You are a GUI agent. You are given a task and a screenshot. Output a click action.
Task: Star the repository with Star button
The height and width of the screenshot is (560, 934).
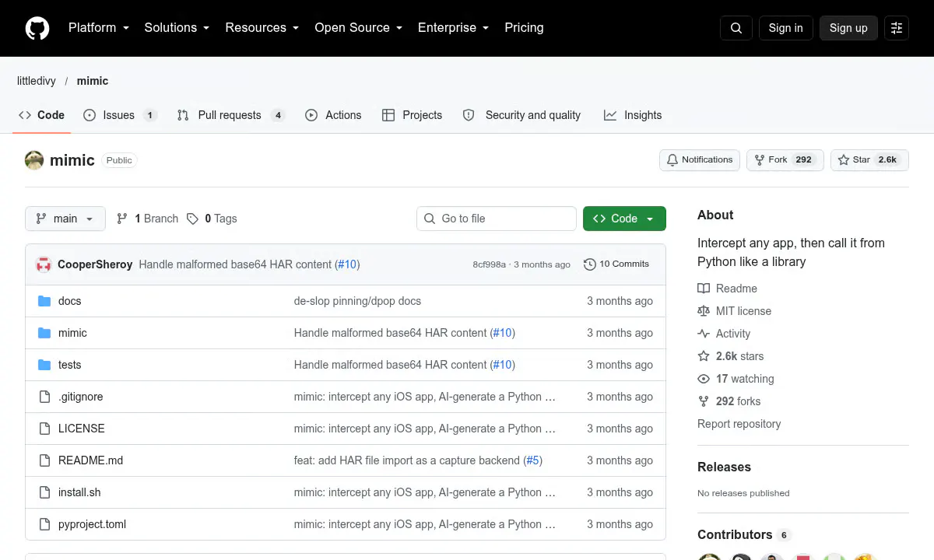pos(869,160)
